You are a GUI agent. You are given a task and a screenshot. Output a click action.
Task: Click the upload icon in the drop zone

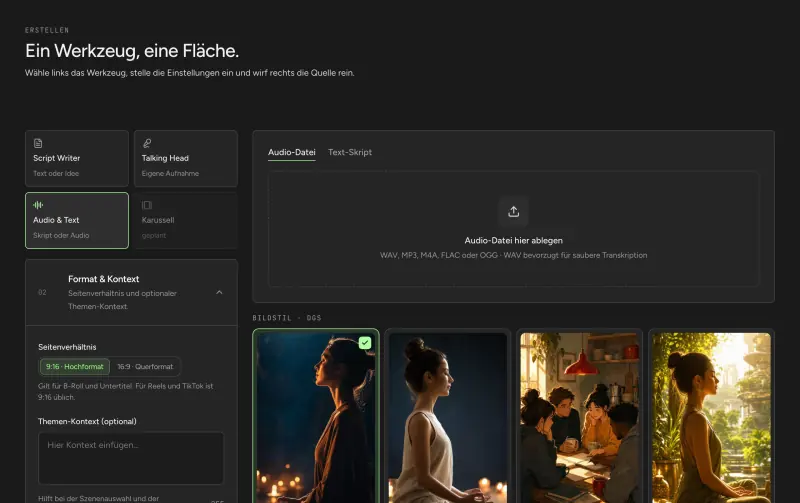coord(513,211)
